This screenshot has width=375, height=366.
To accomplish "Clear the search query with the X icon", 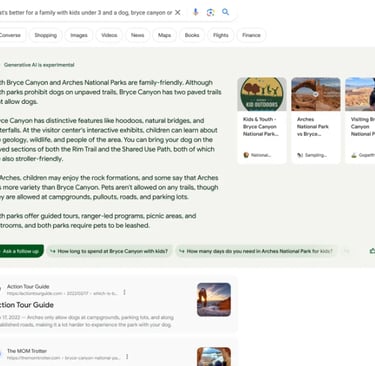I will tap(178, 13).
